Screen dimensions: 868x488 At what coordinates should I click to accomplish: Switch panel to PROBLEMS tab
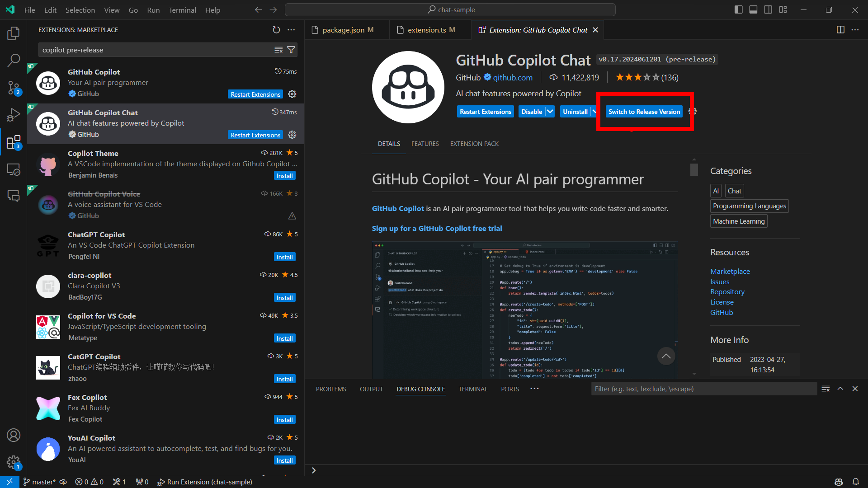pyautogui.click(x=331, y=389)
